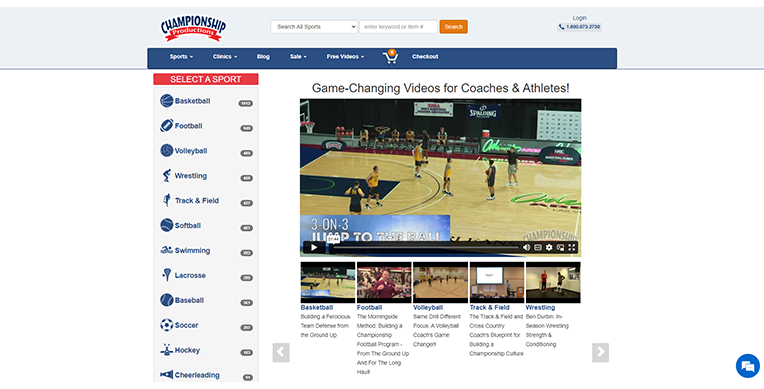Image resolution: width=764 pixels, height=389 pixels.
Task: Show previous videos with left arrow
Action: (x=281, y=352)
